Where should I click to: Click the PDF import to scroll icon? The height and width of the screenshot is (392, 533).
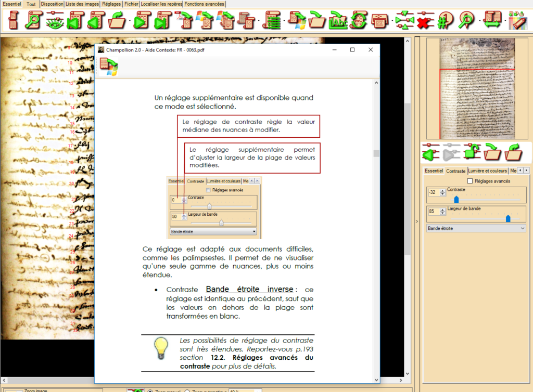[x=184, y=20]
